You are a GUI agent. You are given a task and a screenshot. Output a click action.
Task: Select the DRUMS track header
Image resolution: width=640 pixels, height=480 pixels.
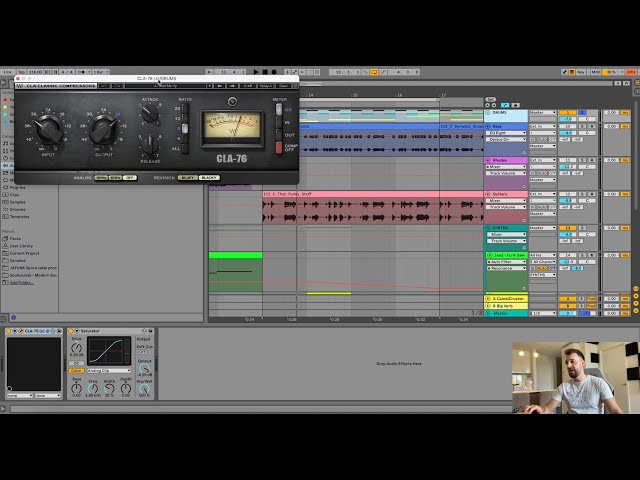tap(506, 116)
